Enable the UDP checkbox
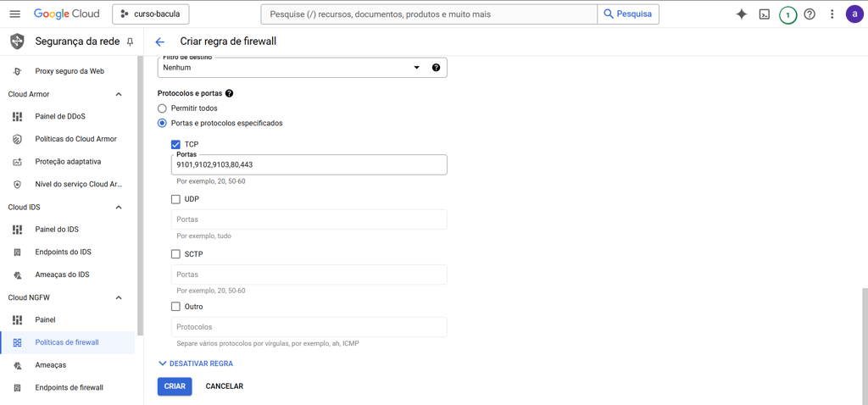Image resolution: width=868 pixels, height=405 pixels. [x=175, y=199]
